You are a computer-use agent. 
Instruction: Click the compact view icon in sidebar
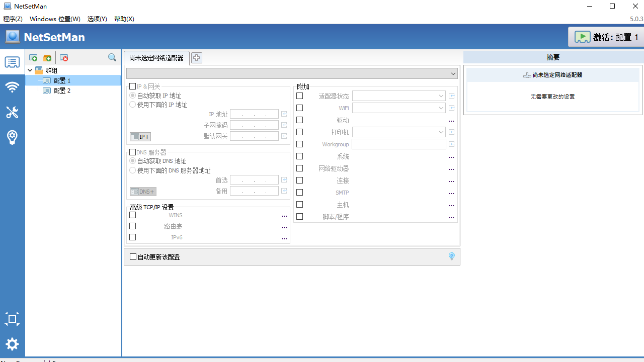(12, 319)
